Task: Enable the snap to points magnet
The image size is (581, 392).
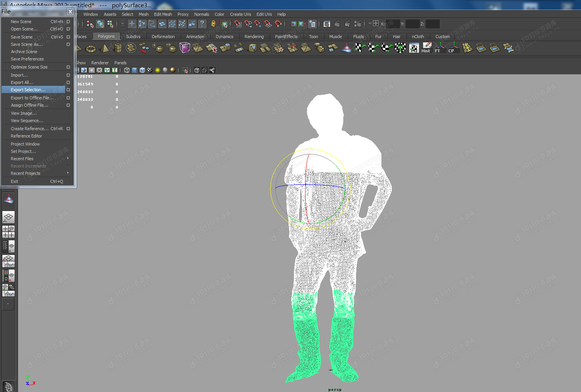Action: click(258, 24)
